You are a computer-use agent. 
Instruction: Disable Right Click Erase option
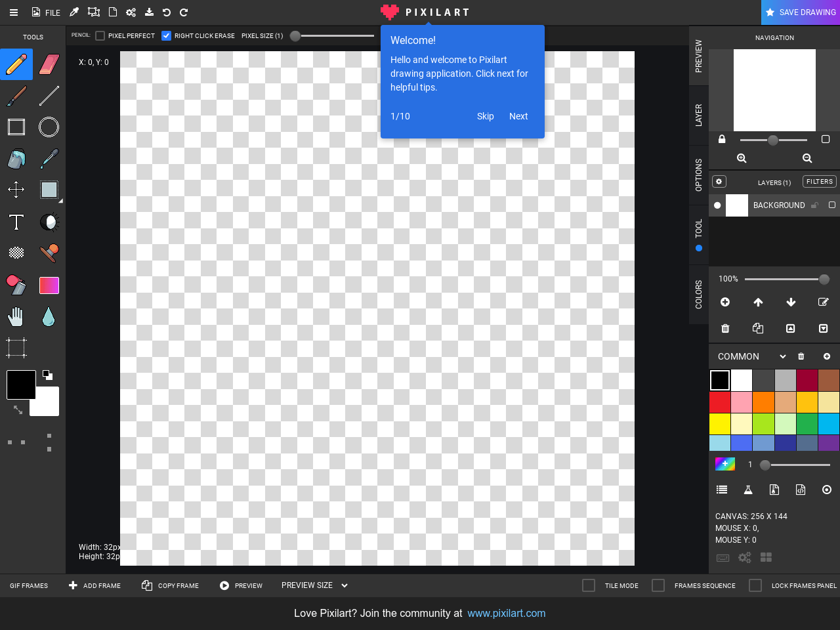pos(167,36)
